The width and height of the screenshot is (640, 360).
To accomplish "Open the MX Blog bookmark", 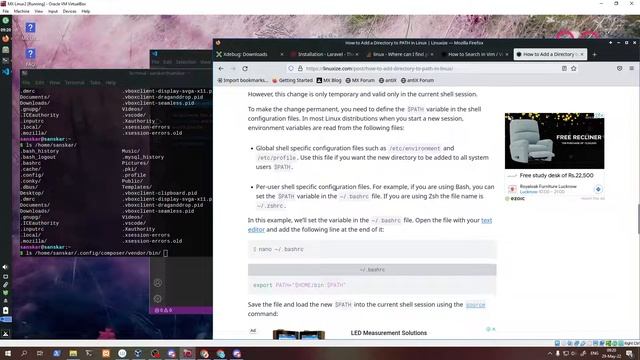I will click(x=329, y=80).
